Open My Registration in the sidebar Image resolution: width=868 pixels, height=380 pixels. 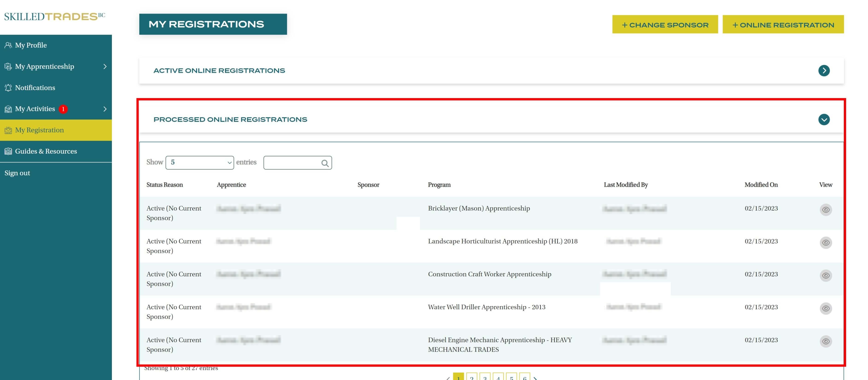[39, 130]
